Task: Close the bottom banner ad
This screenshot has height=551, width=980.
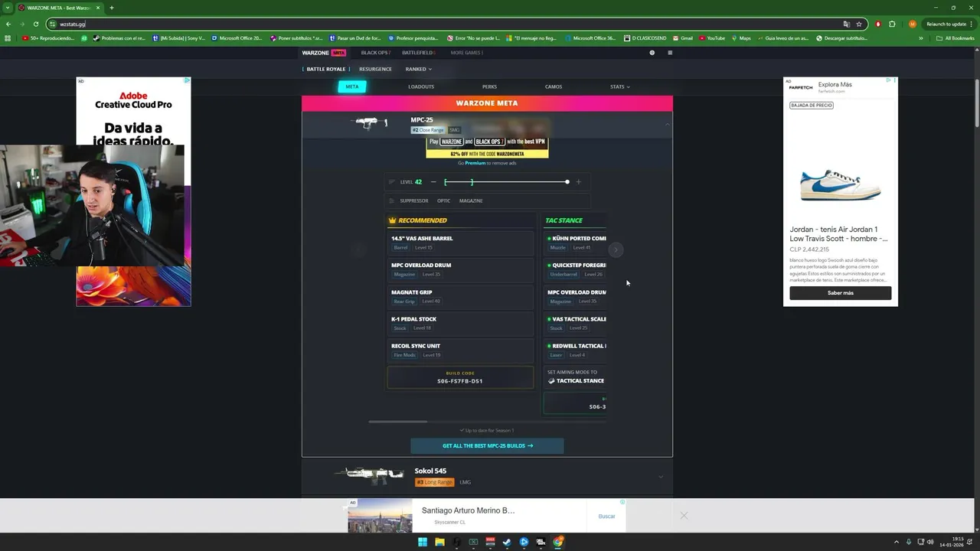Action: click(x=684, y=515)
